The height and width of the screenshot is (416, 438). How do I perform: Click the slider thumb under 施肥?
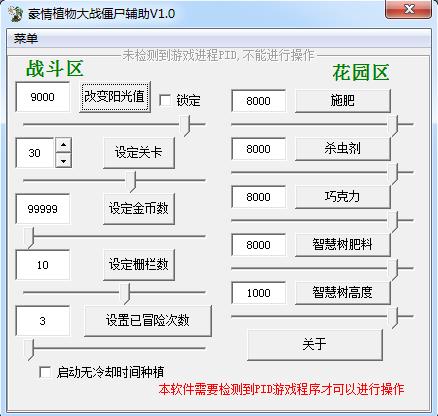(x=393, y=126)
